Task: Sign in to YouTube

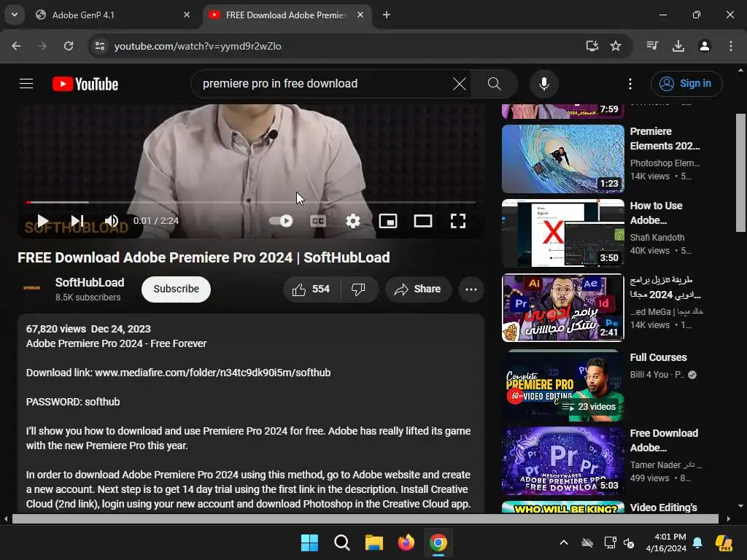Action: pyautogui.click(x=686, y=84)
